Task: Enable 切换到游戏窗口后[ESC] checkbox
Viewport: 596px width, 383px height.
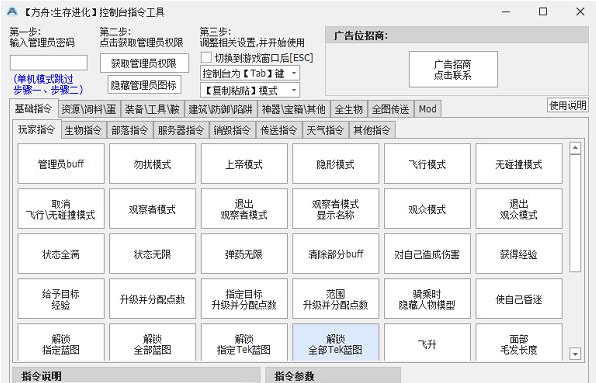Action: [206, 57]
